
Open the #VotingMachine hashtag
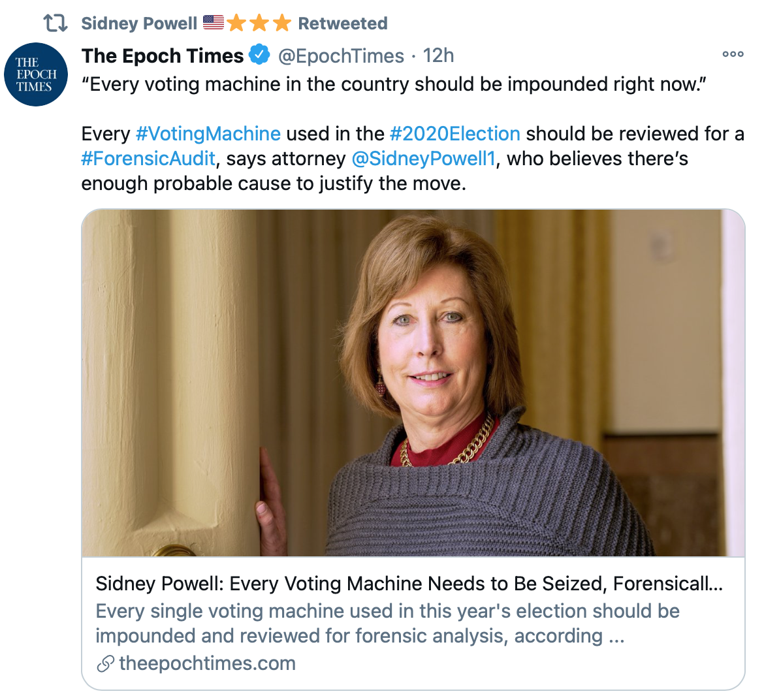click(208, 134)
